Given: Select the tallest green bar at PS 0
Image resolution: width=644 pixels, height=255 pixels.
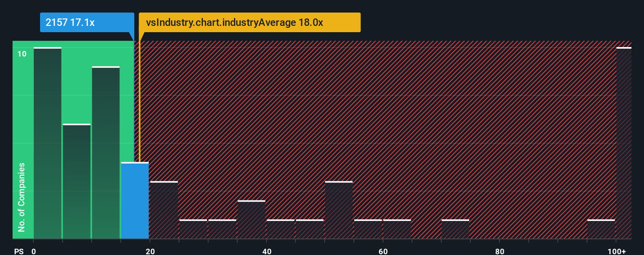Looking at the screenshot, I should pyautogui.click(x=48, y=143).
